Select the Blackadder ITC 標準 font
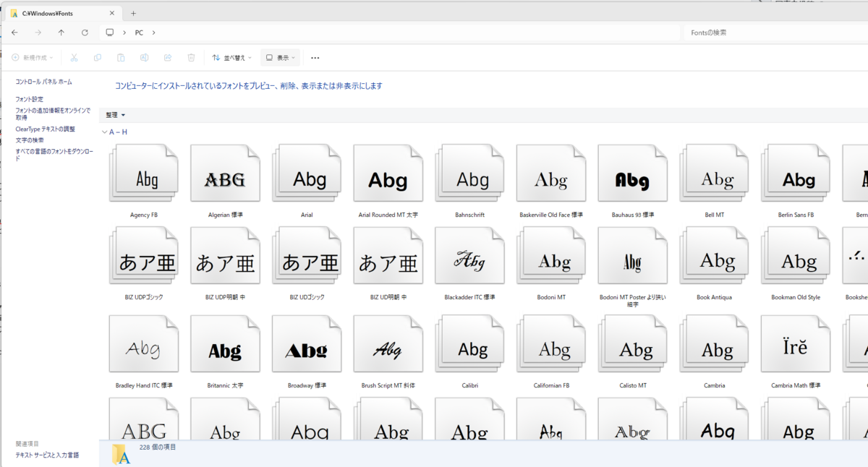 [x=470, y=257]
